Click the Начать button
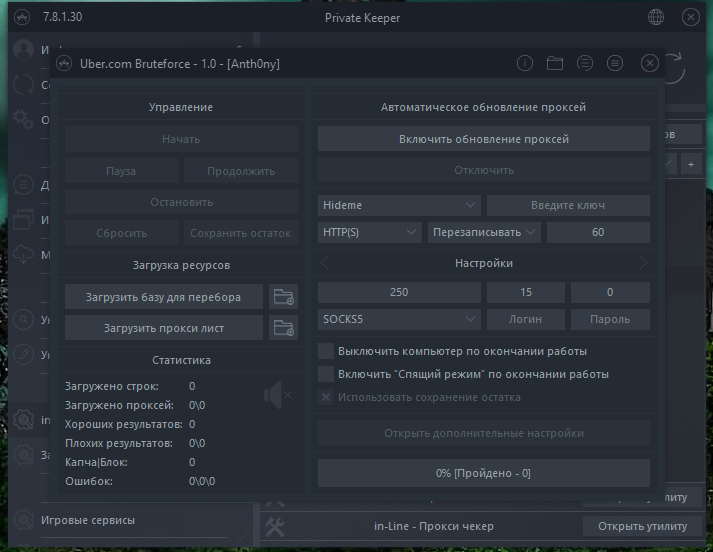Viewport: 713px width, 552px height. coord(181,139)
